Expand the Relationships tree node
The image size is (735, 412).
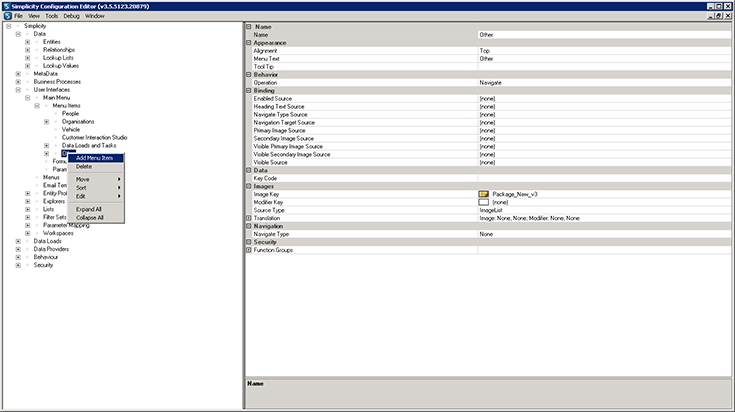pyautogui.click(x=27, y=50)
